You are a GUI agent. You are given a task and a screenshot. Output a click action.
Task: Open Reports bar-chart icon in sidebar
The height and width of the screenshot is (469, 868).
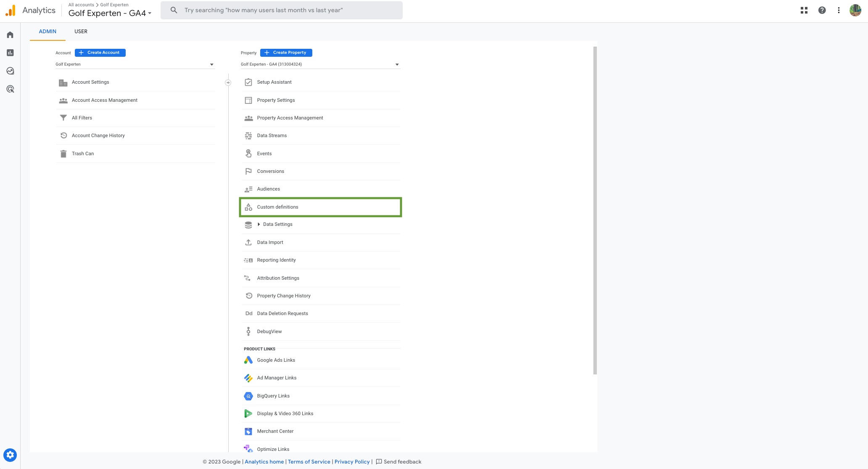10,53
